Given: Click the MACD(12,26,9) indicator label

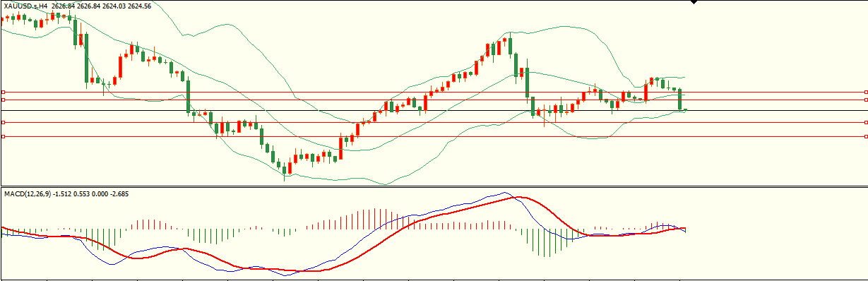Looking at the screenshot, I should (x=28, y=193).
